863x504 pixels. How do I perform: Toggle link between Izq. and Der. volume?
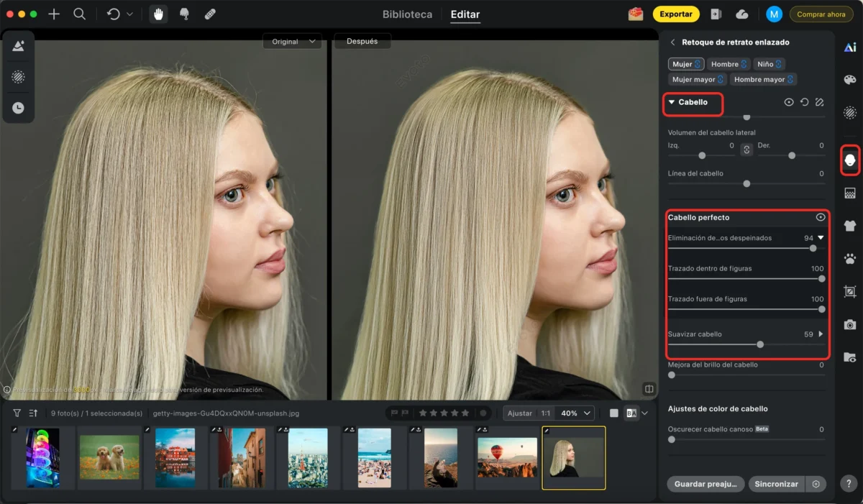tap(746, 150)
